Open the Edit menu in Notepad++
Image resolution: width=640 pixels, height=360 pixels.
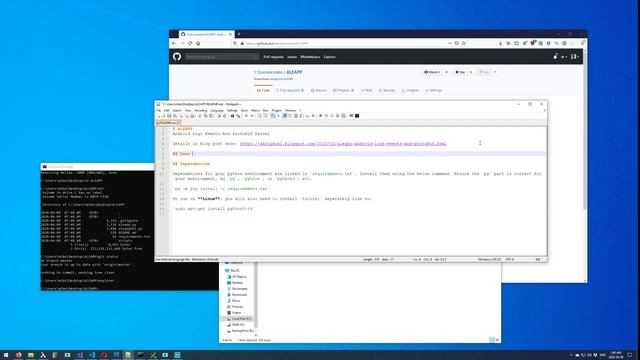[167, 111]
